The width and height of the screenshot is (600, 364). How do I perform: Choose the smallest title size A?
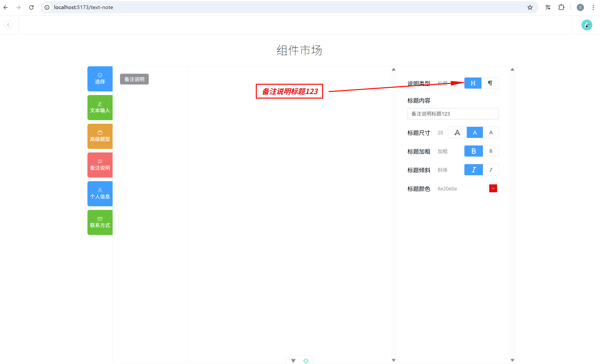click(x=491, y=133)
